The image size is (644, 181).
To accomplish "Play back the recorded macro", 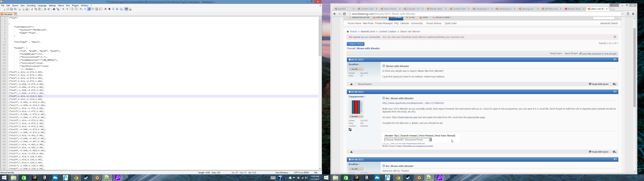I will point(113,9).
